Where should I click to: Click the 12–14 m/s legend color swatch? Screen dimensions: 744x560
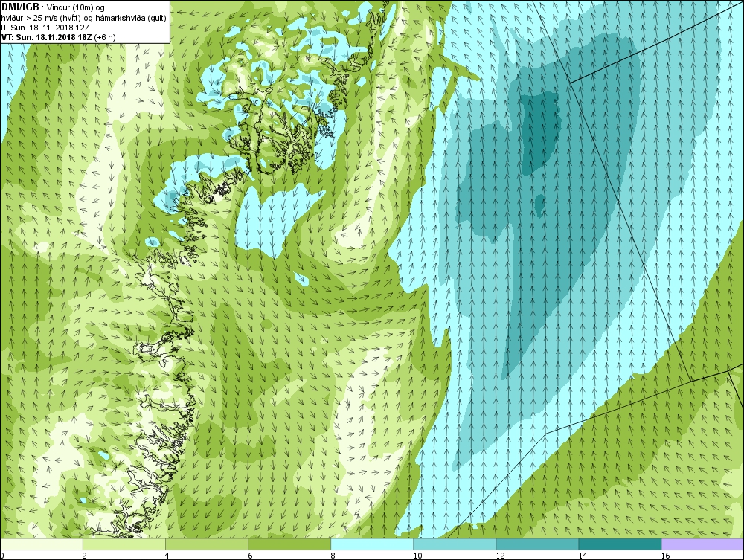(537, 544)
